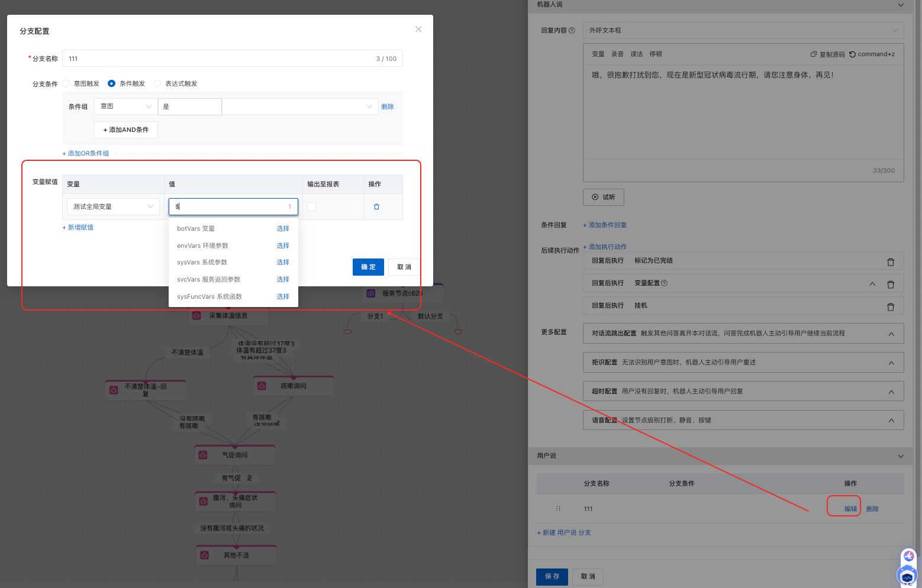The height and width of the screenshot is (588, 922).
Task: Insert 停顿 from the editor toolbar
Action: [656, 54]
